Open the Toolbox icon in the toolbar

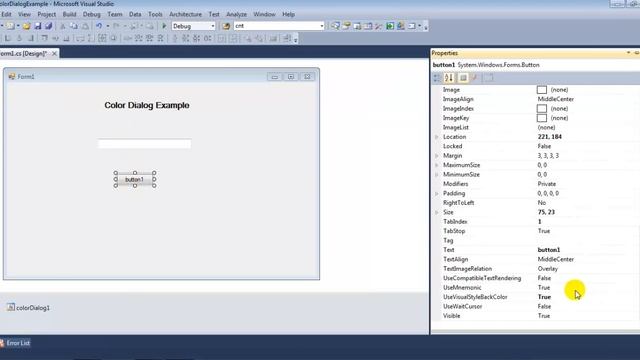pos(379,26)
